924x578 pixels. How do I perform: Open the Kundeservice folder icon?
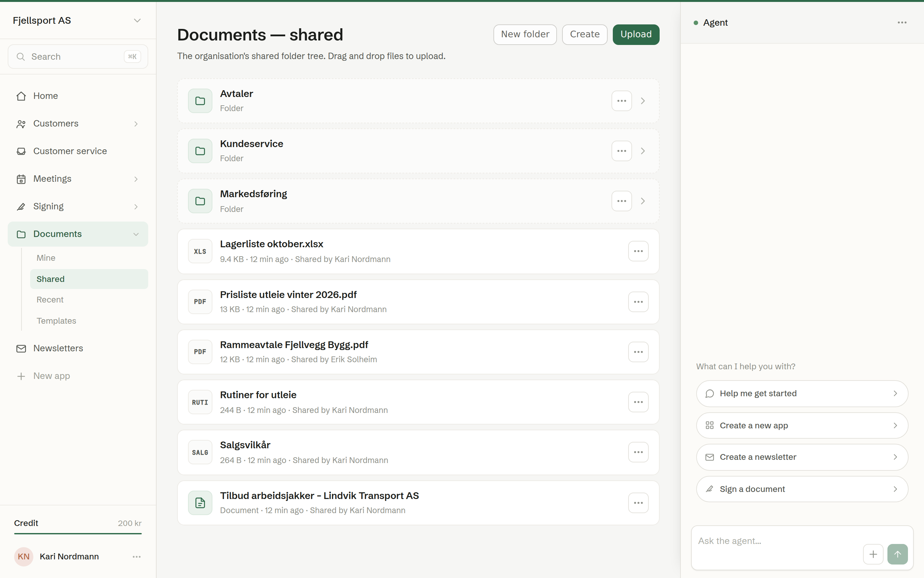point(200,151)
